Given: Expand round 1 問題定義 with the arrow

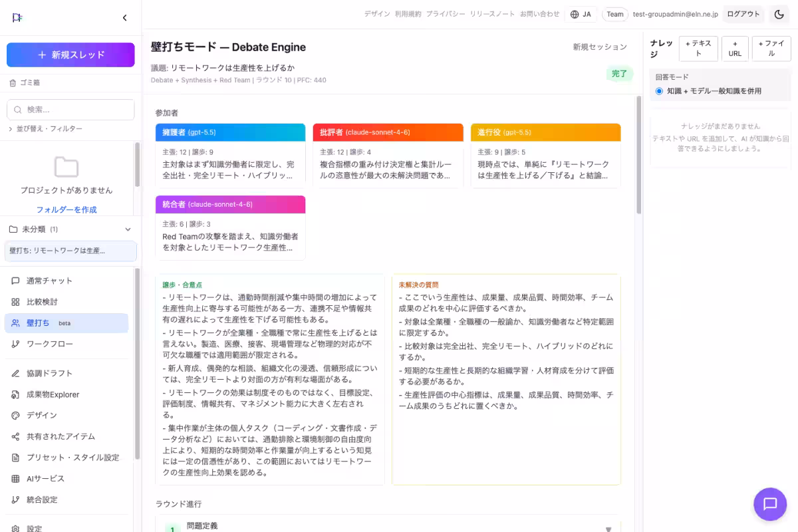Looking at the screenshot, I should tap(608, 529).
